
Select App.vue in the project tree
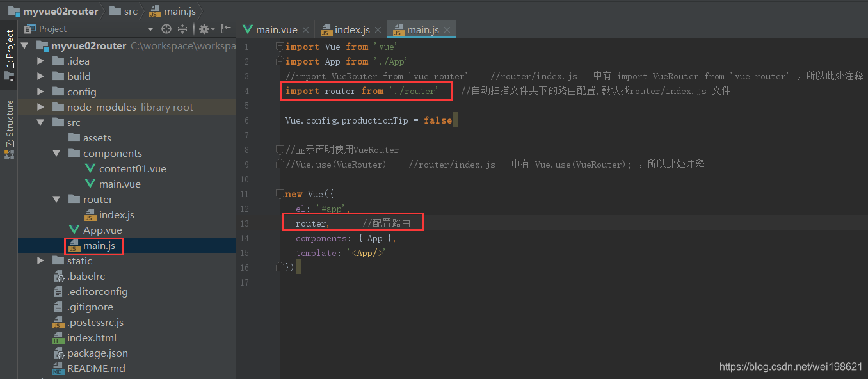tap(102, 230)
